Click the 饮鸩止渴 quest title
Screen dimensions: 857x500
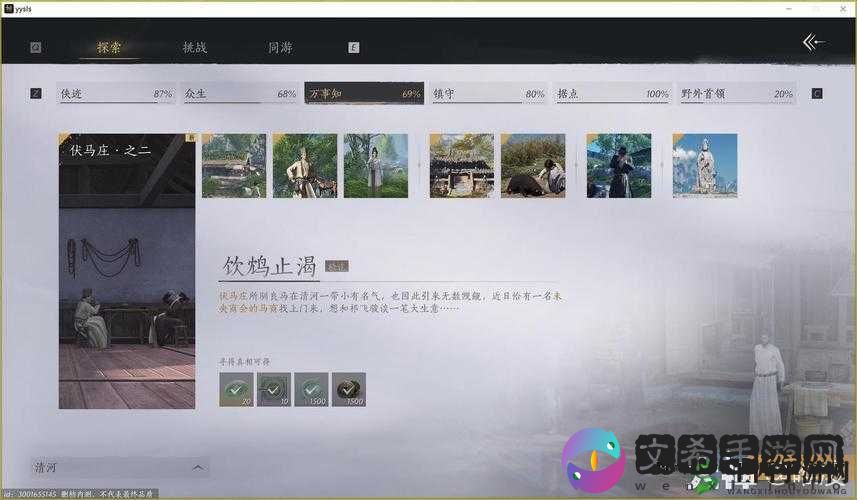pos(269,266)
